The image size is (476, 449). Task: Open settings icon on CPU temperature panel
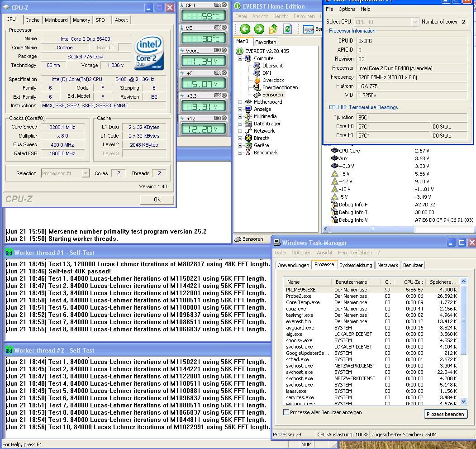click(x=217, y=5)
